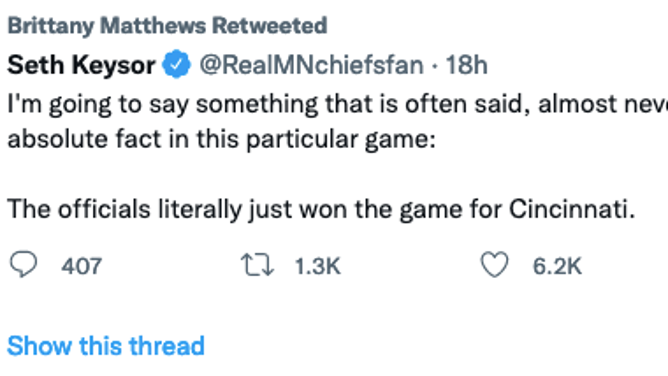Click the @RealMNchiefsfan handle
Screen dimensions: 668x376
coord(312,65)
